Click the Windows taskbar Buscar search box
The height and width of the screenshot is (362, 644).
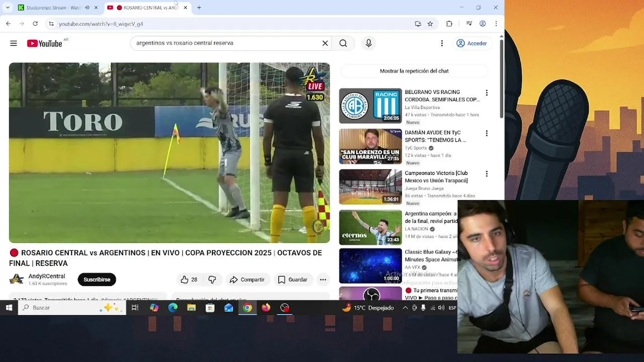72,308
